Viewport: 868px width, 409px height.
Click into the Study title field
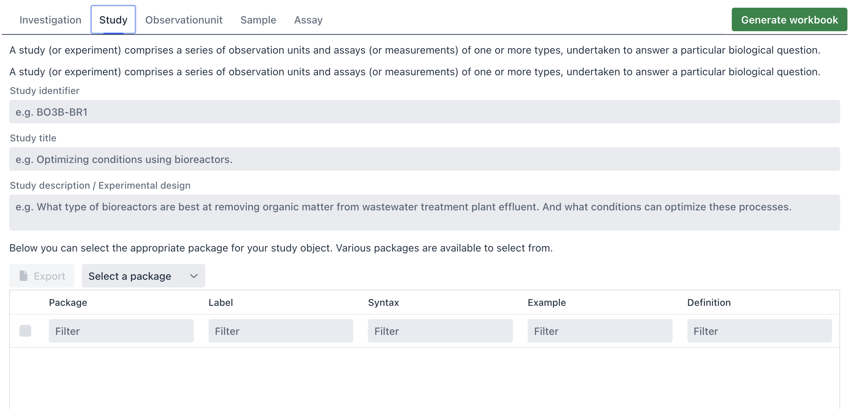[x=424, y=159]
